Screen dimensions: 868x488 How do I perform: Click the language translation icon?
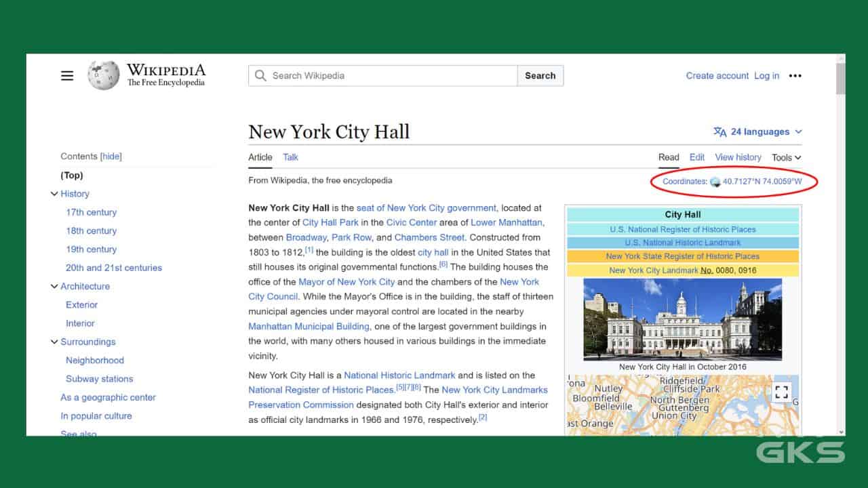tap(719, 132)
